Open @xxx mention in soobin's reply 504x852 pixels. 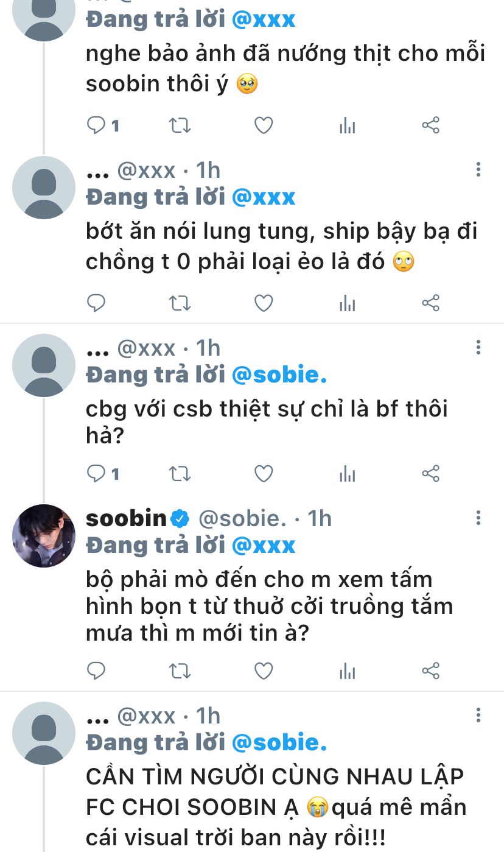point(264,545)
